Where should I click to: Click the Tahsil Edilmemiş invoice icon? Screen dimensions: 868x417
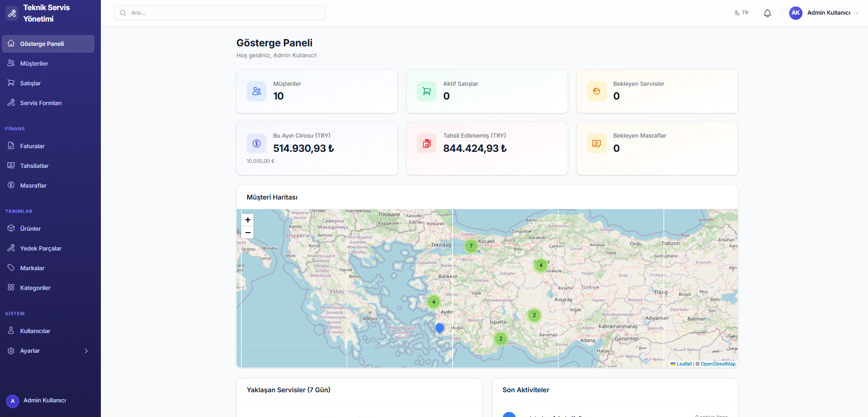(x=426, y=144)
